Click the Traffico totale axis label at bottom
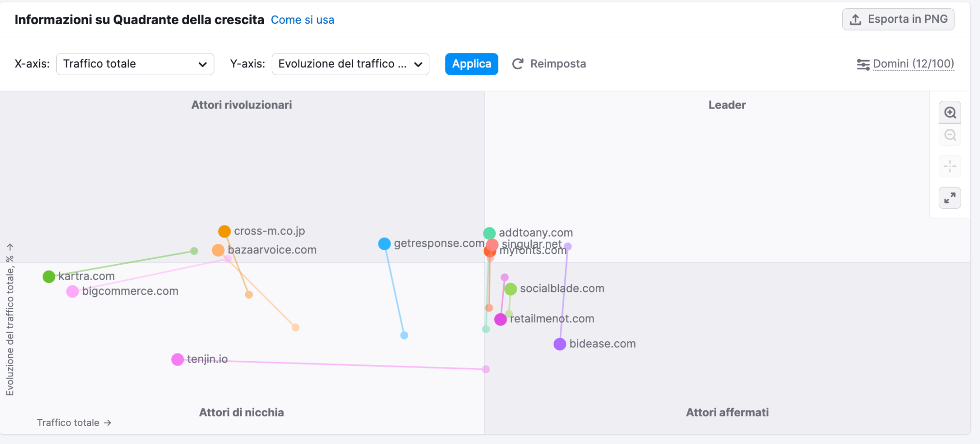Viewport: 980px width, 444px height. tap(74, 423)
